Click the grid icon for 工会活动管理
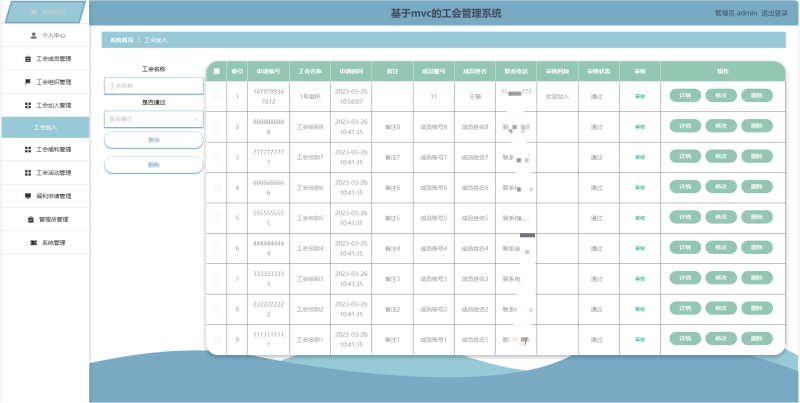 click(x=28, y=173)
